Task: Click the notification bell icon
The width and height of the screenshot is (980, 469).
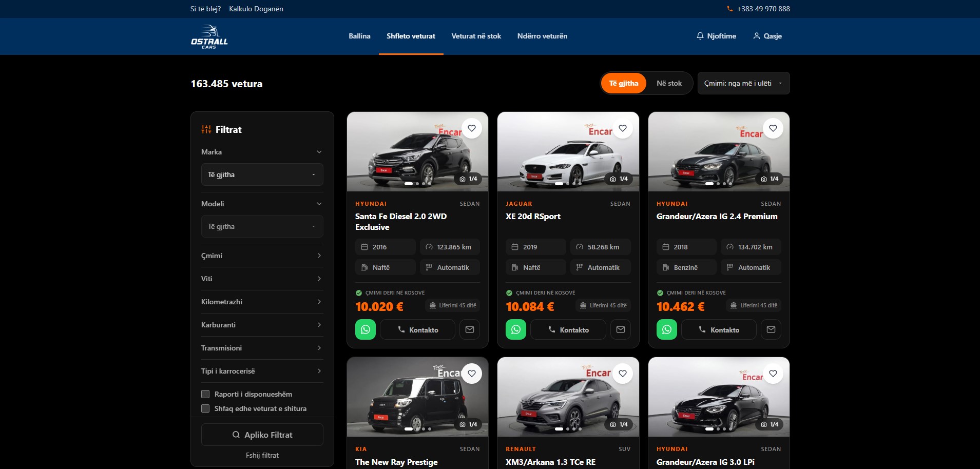Action: coord(700,36)
